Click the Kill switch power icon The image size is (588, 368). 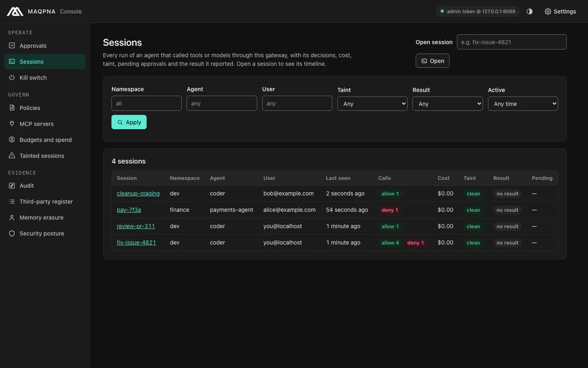coord(12,78)
